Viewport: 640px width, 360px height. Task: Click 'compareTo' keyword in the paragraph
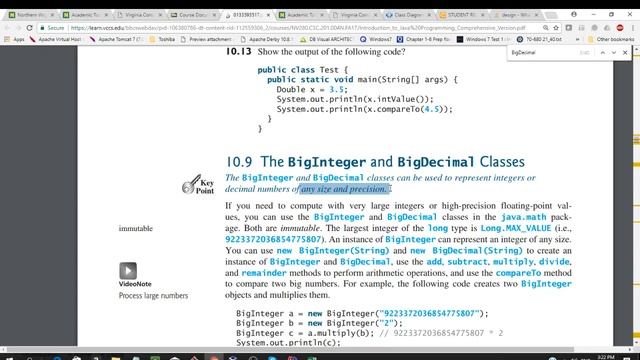coord(518,273)
